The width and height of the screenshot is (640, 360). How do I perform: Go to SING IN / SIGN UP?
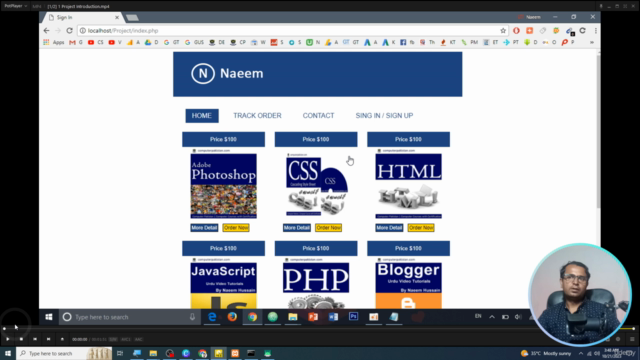click(384, 116)
